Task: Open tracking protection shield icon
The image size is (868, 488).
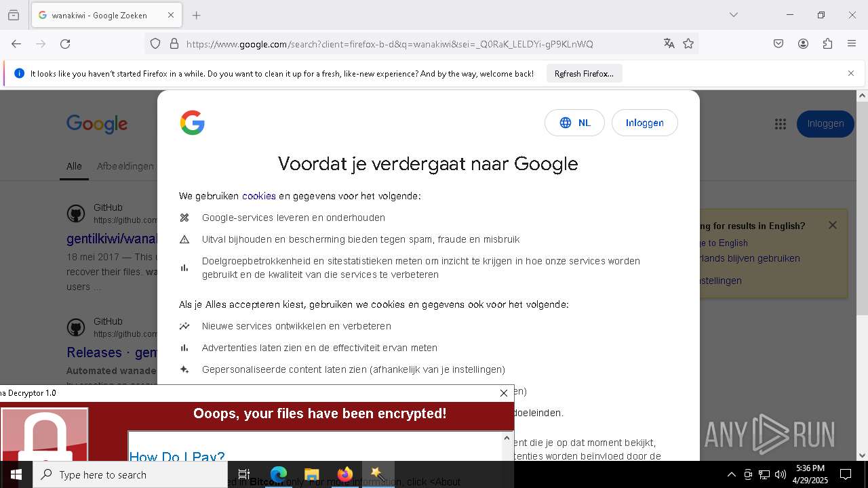Action: point(155,44)
